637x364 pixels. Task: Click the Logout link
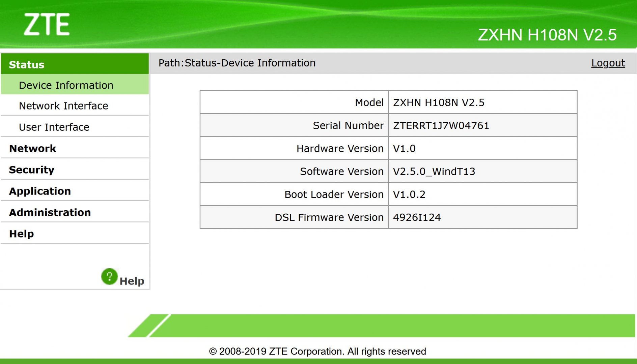(608, 63)
